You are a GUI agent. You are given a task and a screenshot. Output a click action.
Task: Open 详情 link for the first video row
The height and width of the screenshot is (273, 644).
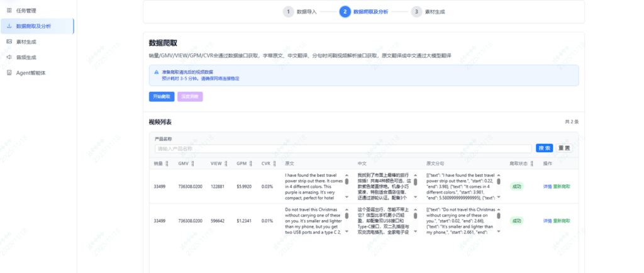tap(547, 186)
